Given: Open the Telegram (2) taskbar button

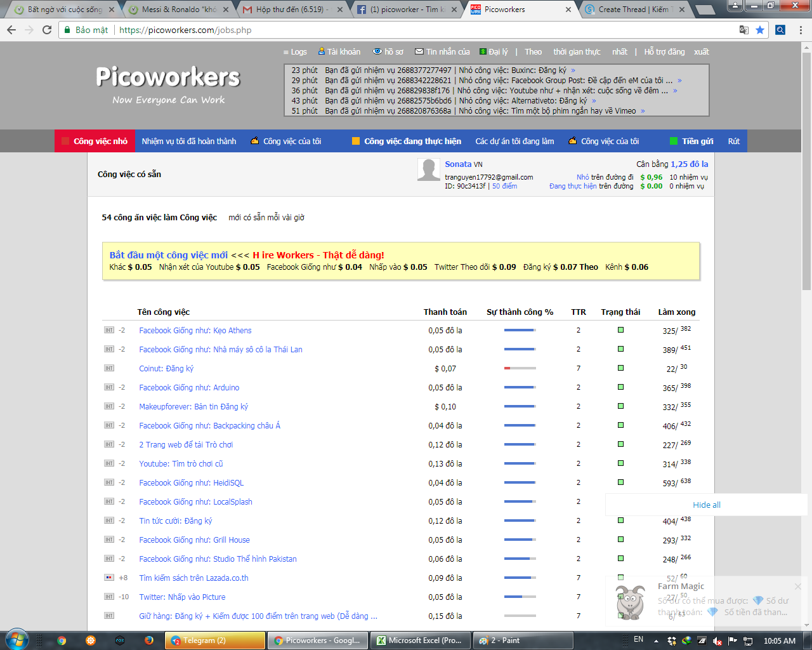Looking at the screenshot, I should [x=215, y=640].
